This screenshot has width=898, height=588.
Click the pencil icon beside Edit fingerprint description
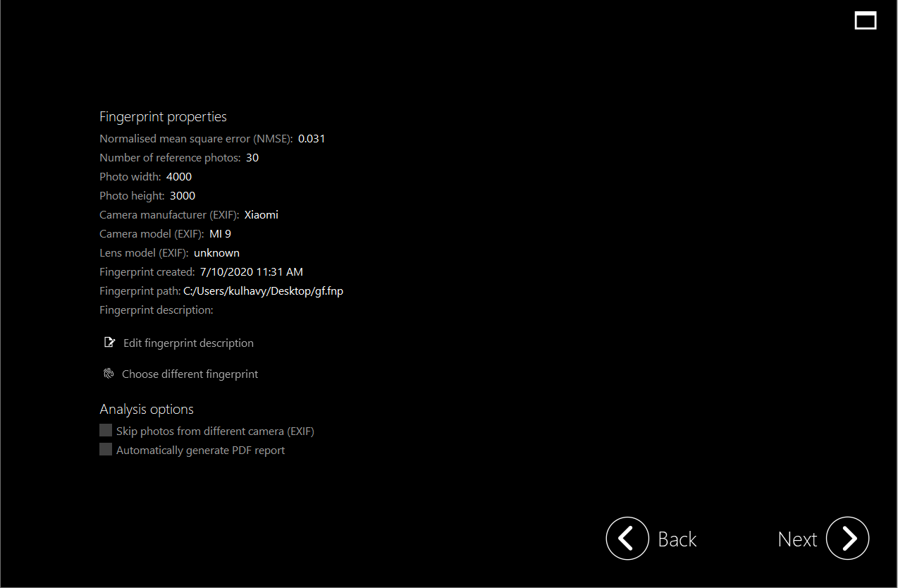(x=109, y=343)
